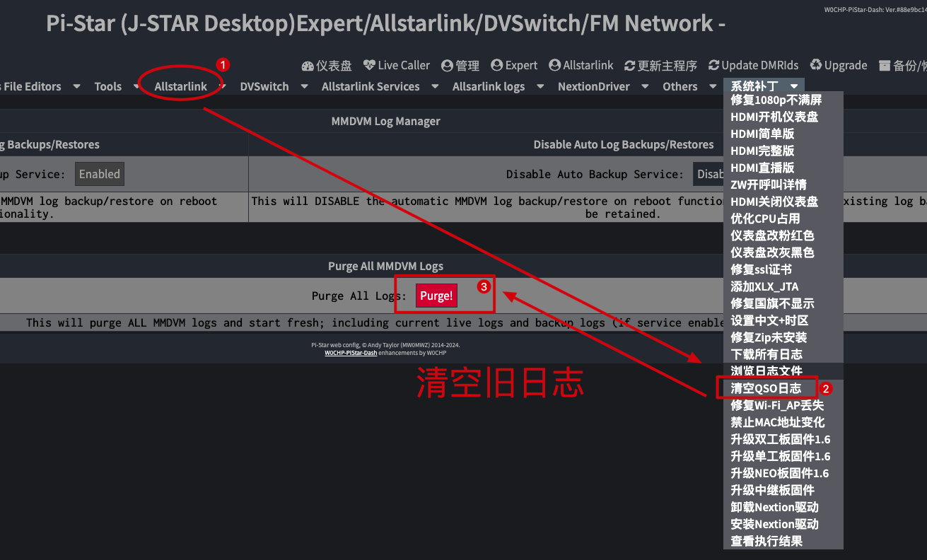The height and width of the screenshot is (560, 927).
Task: Click the 仪表盘 dashboard gauge icon
Action: [x=308, y=66]
